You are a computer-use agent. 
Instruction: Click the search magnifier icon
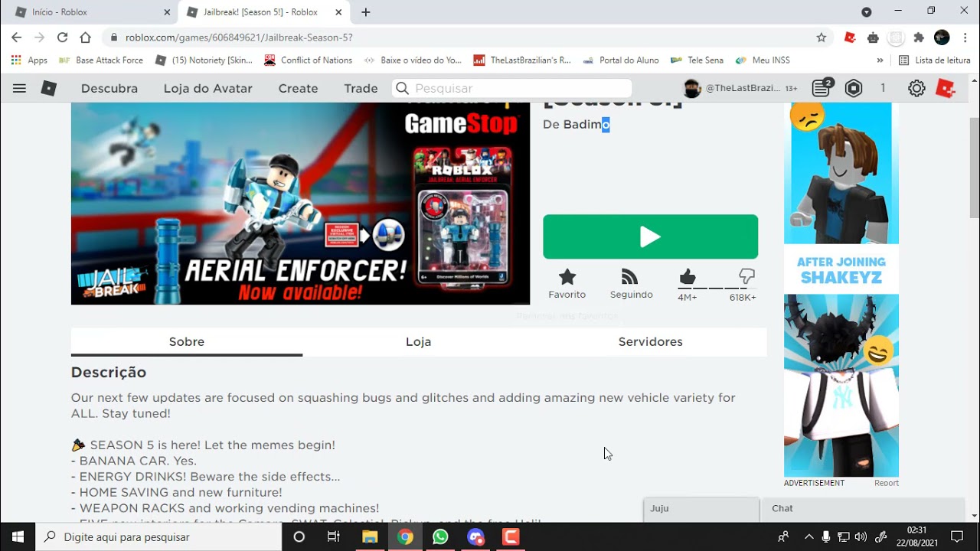[403, 89]
